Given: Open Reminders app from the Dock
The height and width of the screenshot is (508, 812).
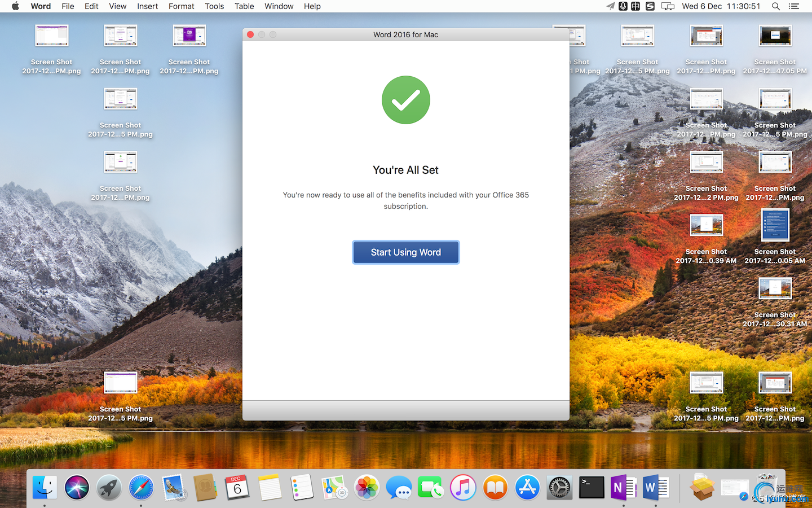Looking at the screenshot, I should tap(302, 488).
